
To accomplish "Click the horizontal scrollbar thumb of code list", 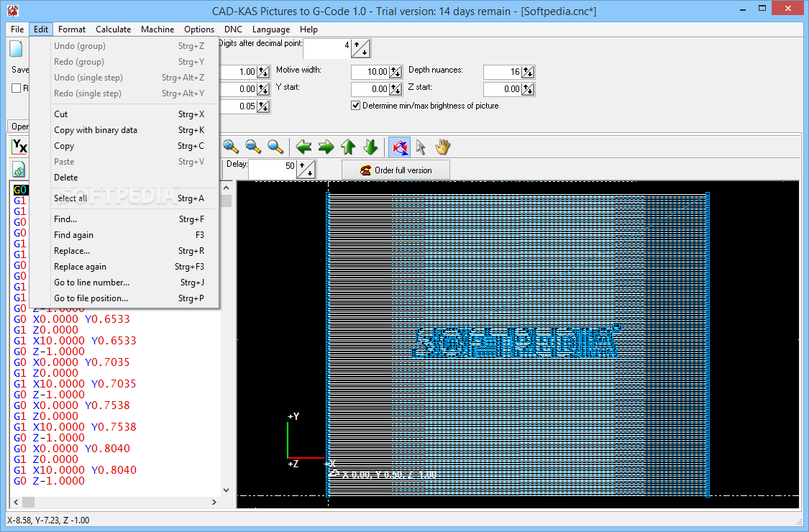I will [28, 502].
